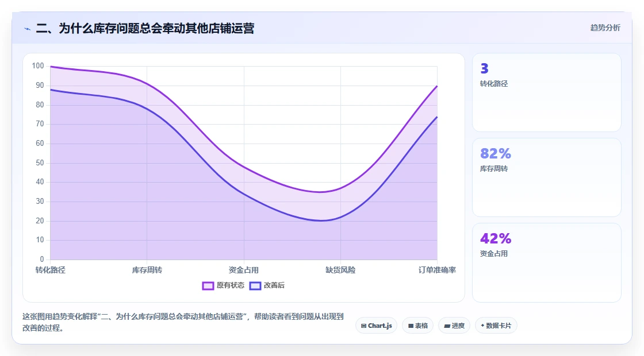The height and width of the screenshot is (356, 644).
Task: Click the 数据卡片 chip diamond icon
Action: 482,326
